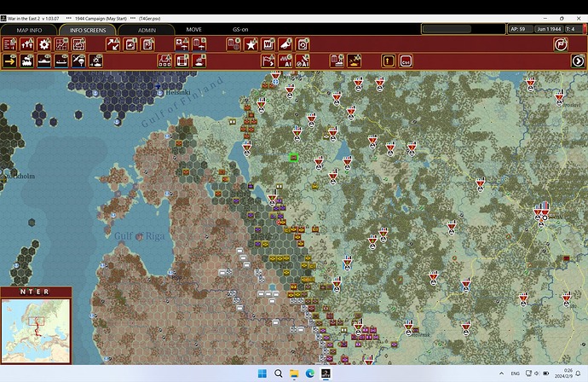Click the two diagonal arrows icon
Screen dimensions: 588x382
pos(112,44)
